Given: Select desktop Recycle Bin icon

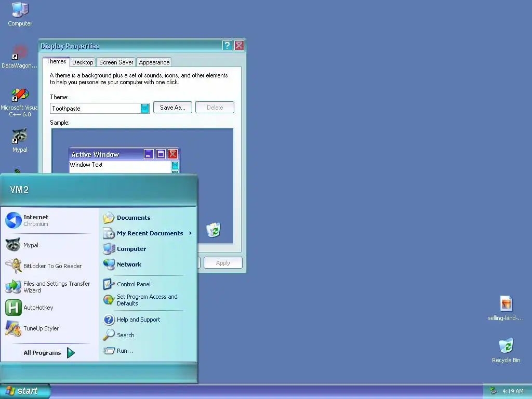Looking at the screenshot, I should 506,351.
